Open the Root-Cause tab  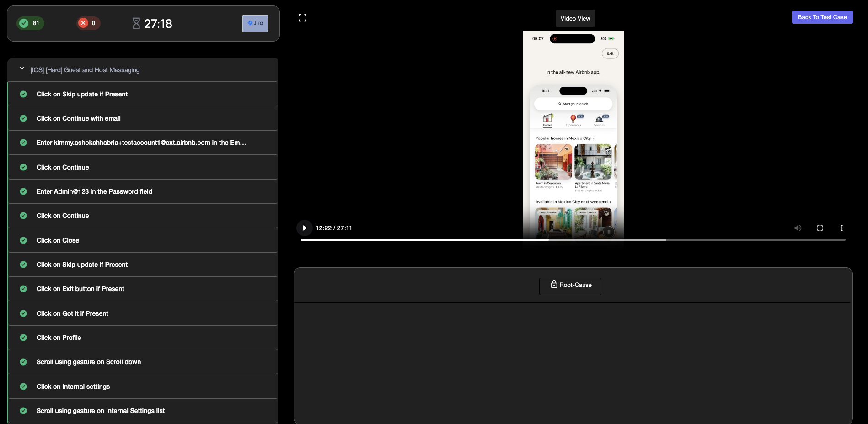pos(570,285)
